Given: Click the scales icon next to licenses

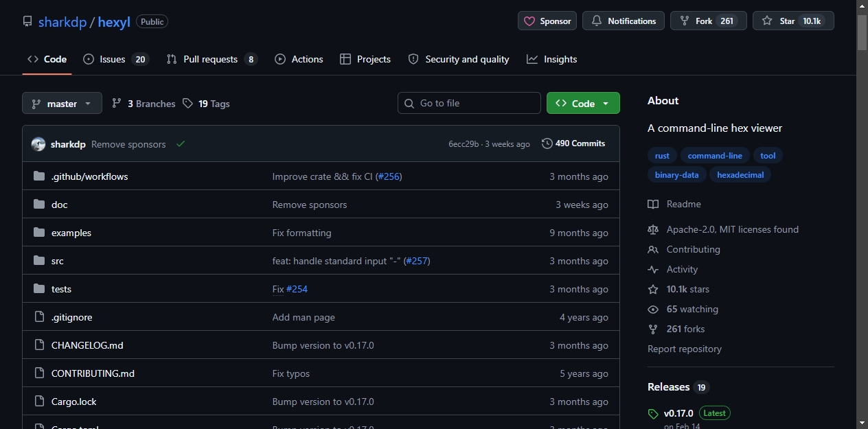Looking at the screenshot, I should pyautogui.click(x=653, y=229).
